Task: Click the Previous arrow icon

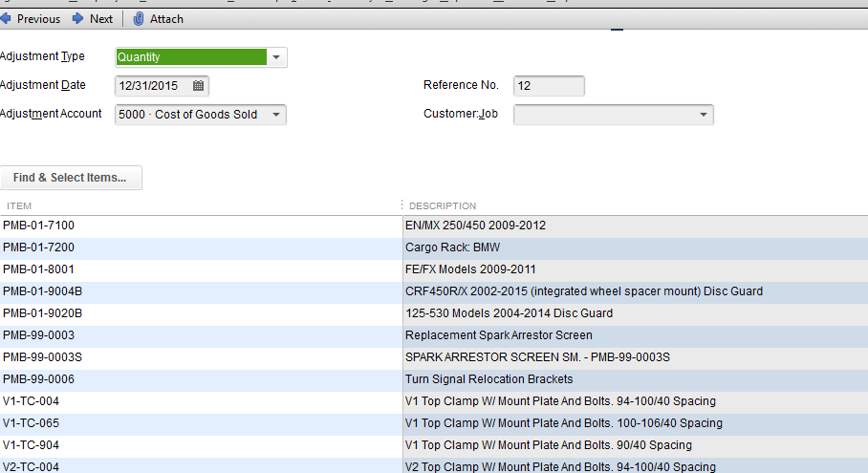Action: [x=6, y=19]
